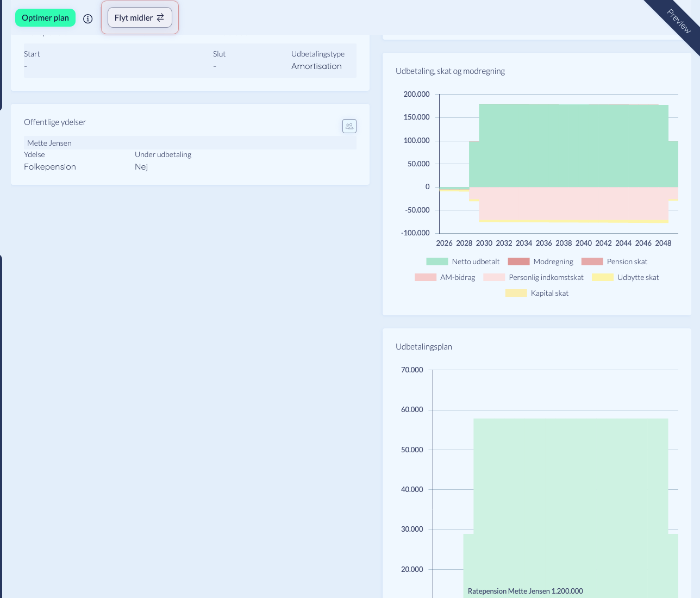The image size is (700, 598).
Task: Toggle the Personlig indkomstskat legend swatch
Action: tap(494, 277)
